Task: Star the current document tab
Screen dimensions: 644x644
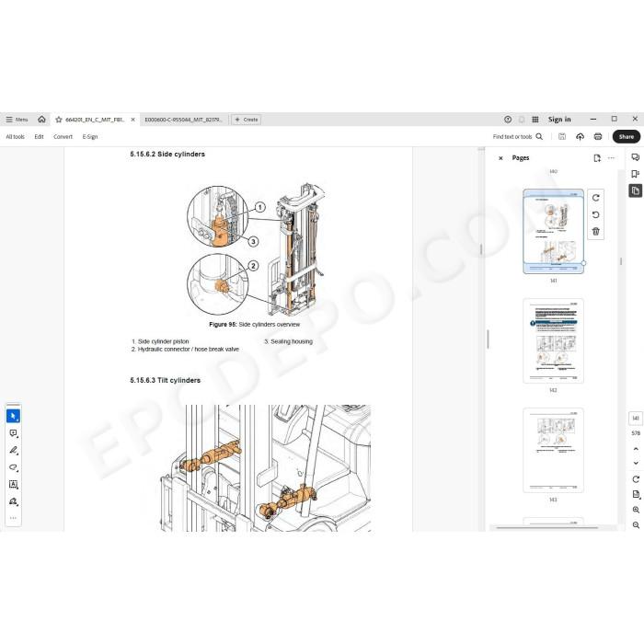Action: coord(59,120)
